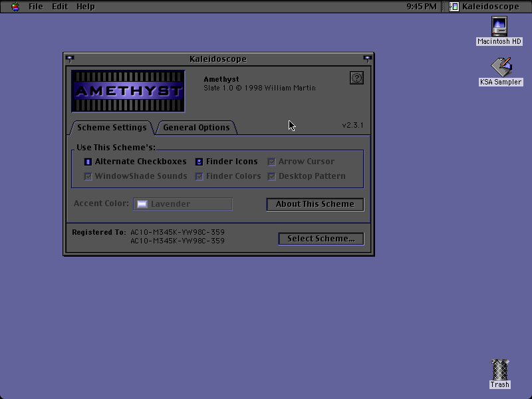
Task: Click the Amethyst scheme name text
Action: click(221, 79)
